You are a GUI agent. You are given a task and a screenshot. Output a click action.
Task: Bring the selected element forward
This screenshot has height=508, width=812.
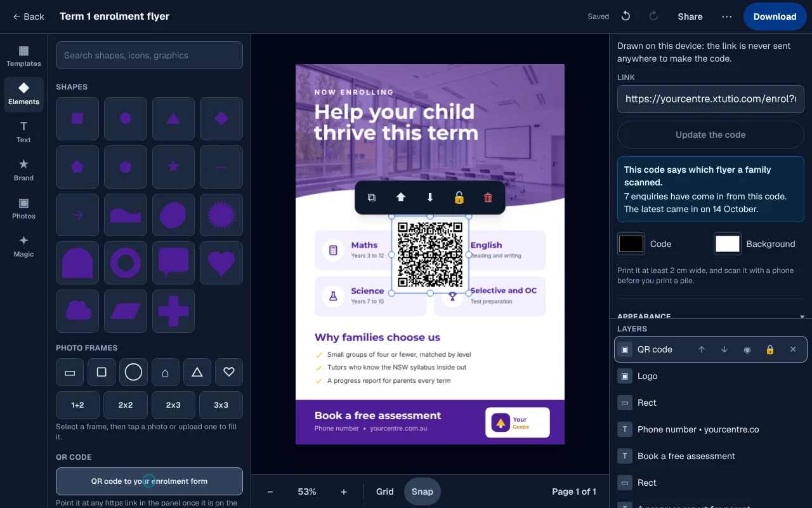click(401, 197)
